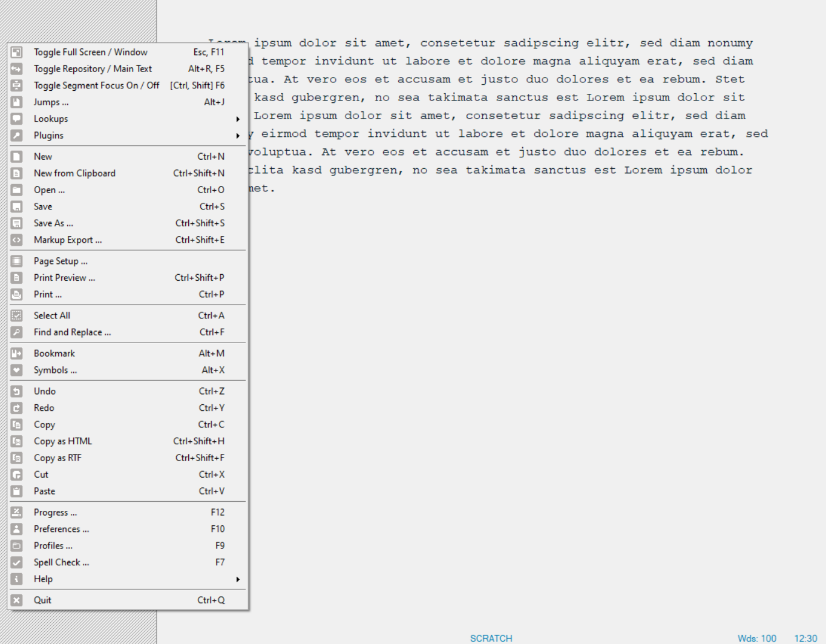
Task: Select Toggle Segment Focus On / Off
Action: click(128, 85)
